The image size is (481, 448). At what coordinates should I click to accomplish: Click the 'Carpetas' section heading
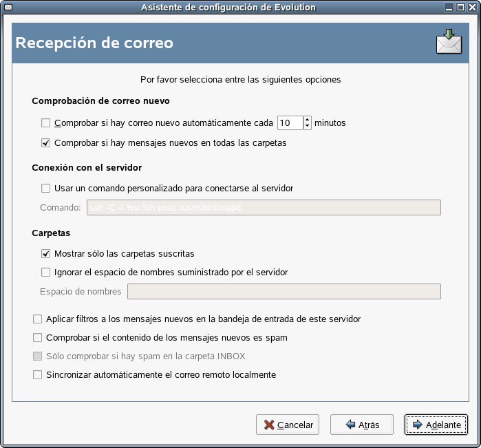coord(51,233)
